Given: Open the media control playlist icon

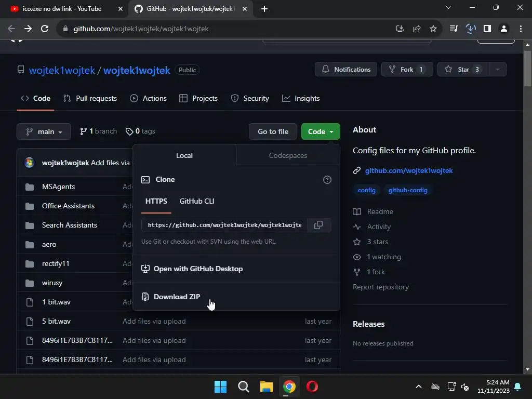Looking at the screenshot, I should tap(454, 29).
